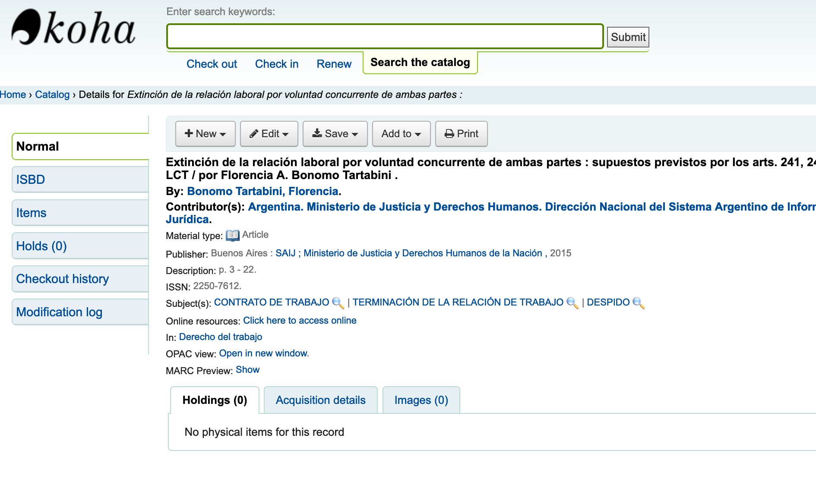Viewport: 816px width, 504px height.
Task: Click magnifier icon next to CONTRATO DE TRABAJO
Action: (338, 303)
